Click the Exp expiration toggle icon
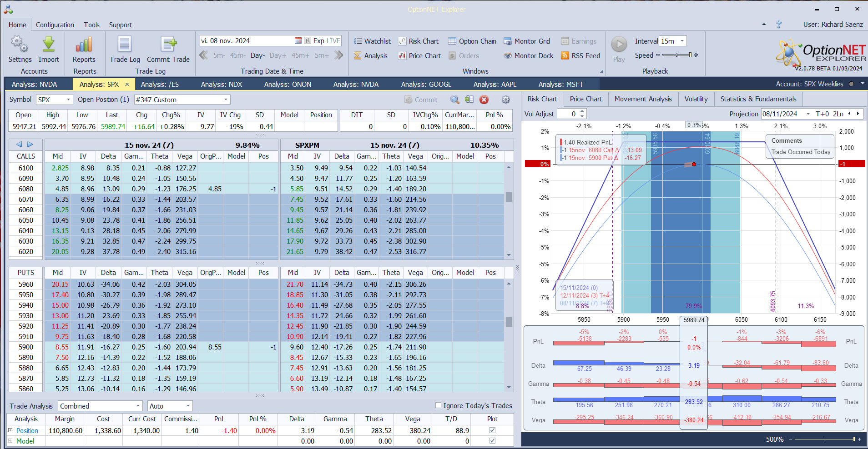Screen dimensions: 868x449 [308, 41]
